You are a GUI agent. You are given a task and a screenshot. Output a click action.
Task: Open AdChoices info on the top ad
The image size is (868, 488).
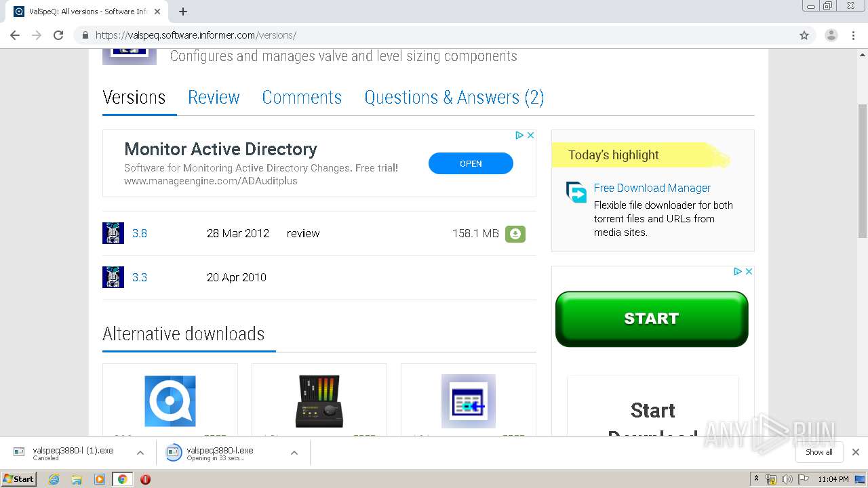(519, 136)
